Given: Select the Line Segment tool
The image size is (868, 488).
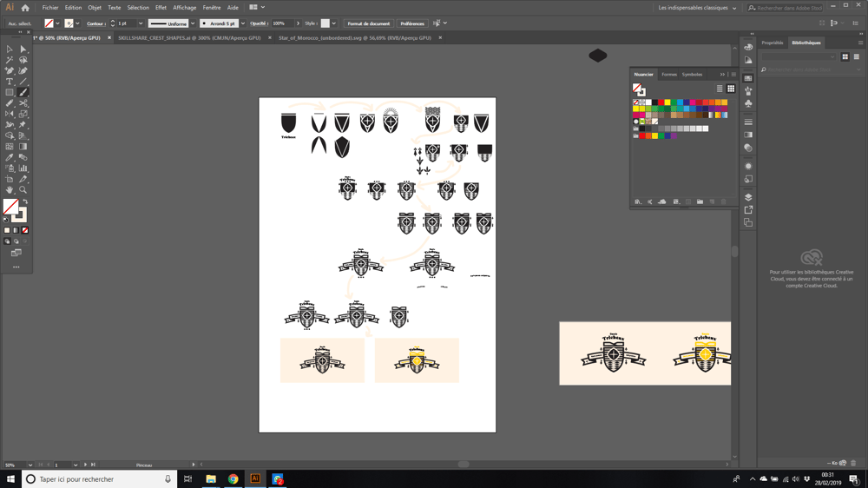Looking at the screenshot, I should point(23,82).
